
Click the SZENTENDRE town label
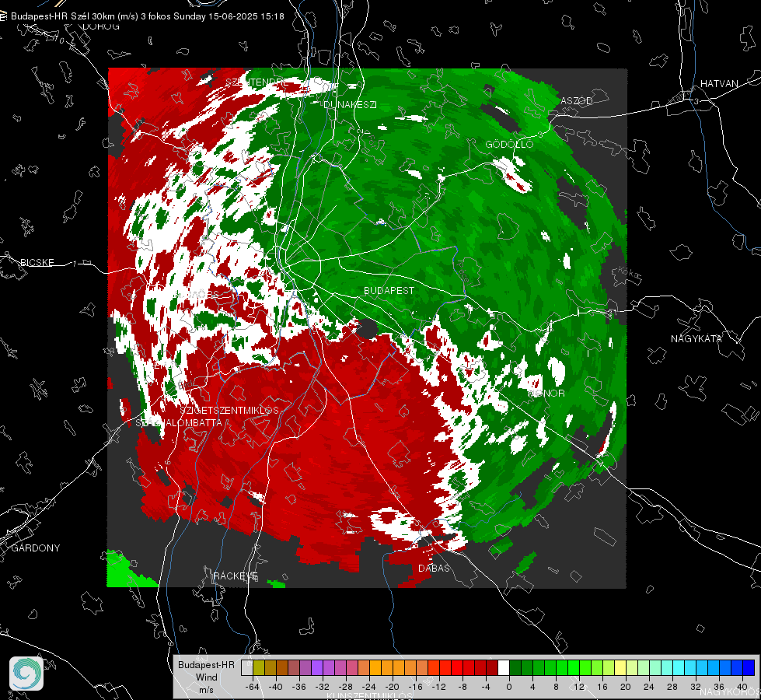point(257,82)
